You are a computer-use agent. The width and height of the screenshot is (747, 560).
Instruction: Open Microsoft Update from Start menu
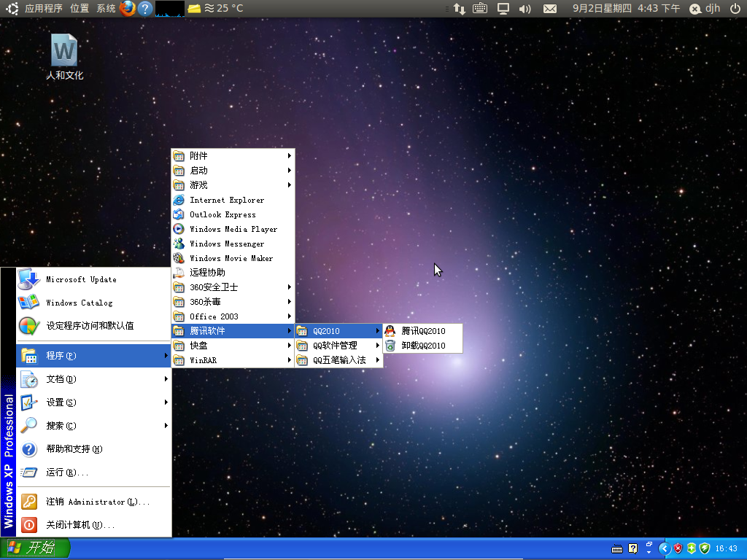[x=93, y=279]
